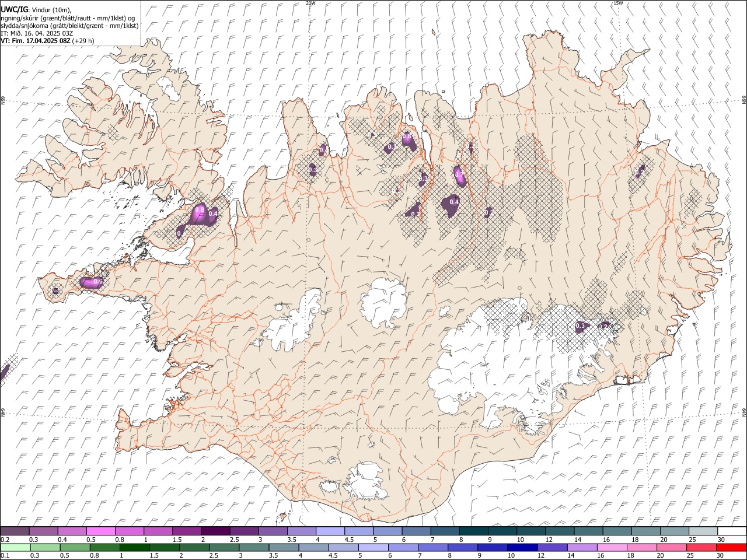Pick the dark teal snow swatch between 8 and 9

pos(473,531)
